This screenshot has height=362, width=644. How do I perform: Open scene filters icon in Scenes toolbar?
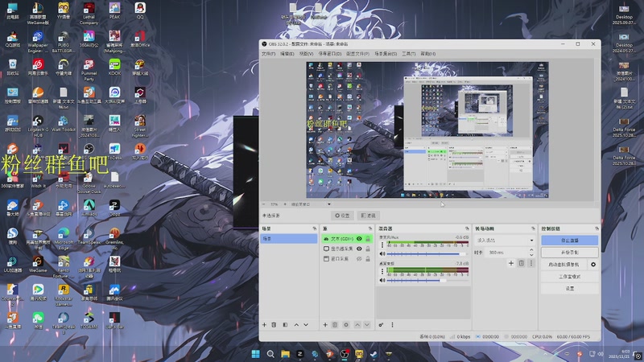point(285,325)
